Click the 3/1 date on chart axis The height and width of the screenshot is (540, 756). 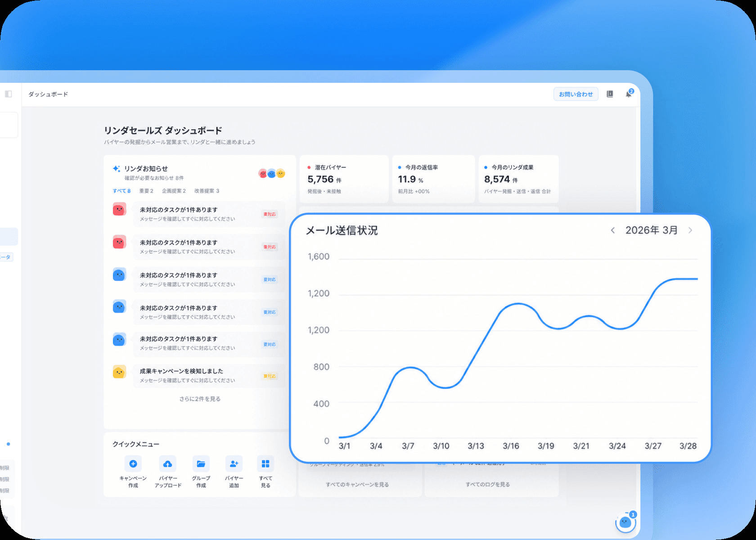pyautogui.click(x=344, y=446)
